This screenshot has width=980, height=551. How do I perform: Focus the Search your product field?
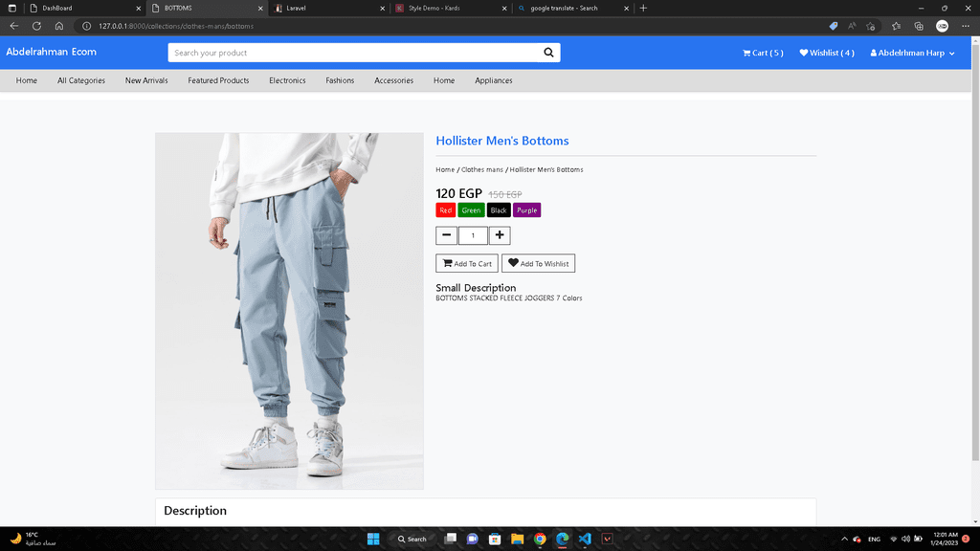tap(353, 53)
